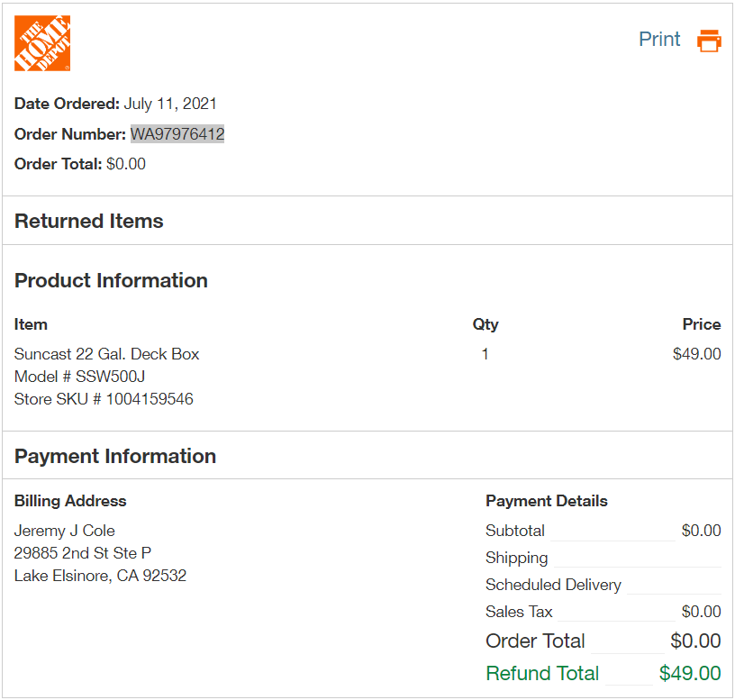Click the Date Ordered July 11, 2021 text
The width and height of the screenshot is (735, 700).
(115, 104)
